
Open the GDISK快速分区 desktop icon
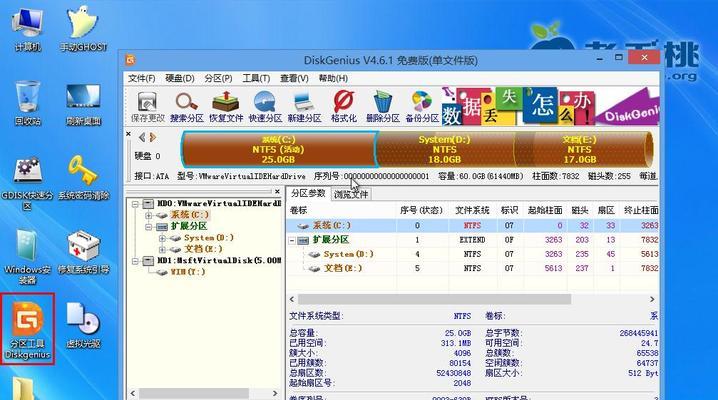27,183
